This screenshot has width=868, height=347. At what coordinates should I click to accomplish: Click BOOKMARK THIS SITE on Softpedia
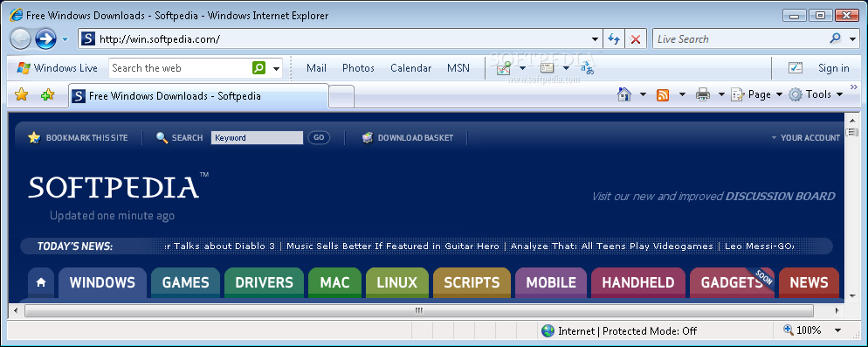78,137
